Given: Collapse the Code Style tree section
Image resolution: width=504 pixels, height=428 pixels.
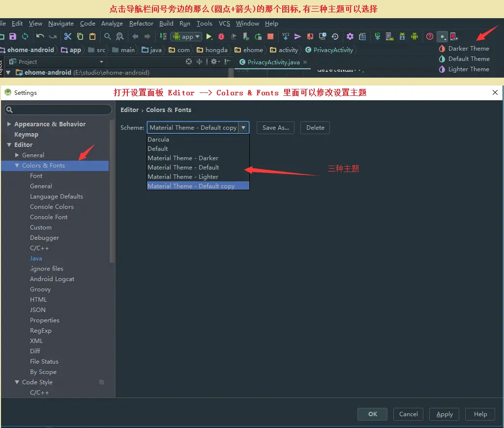Looking at the screenshot, I should pos(17,382).
